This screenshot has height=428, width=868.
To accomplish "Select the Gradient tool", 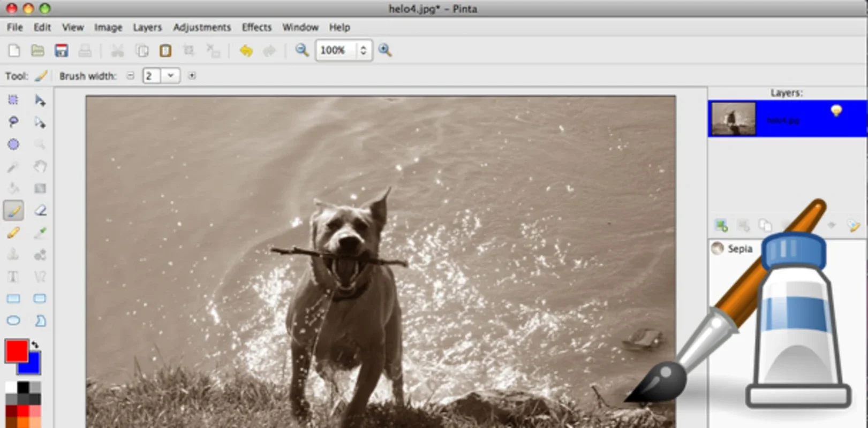I will point(40,188).
